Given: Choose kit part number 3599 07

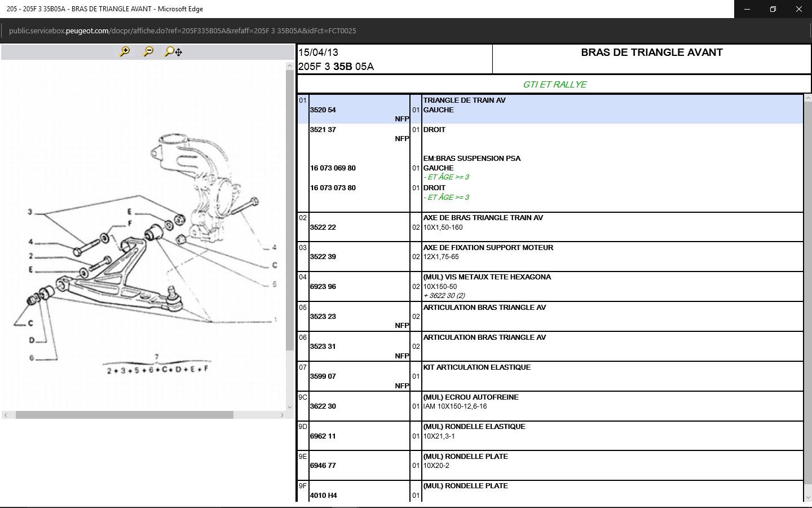Looking at the screenshot, I should (323, 376).
